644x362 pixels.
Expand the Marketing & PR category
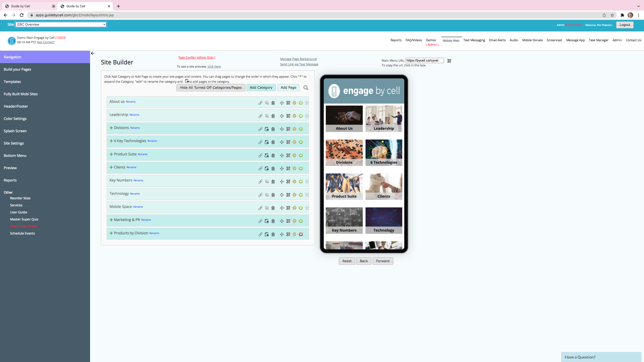coord(111,219)
